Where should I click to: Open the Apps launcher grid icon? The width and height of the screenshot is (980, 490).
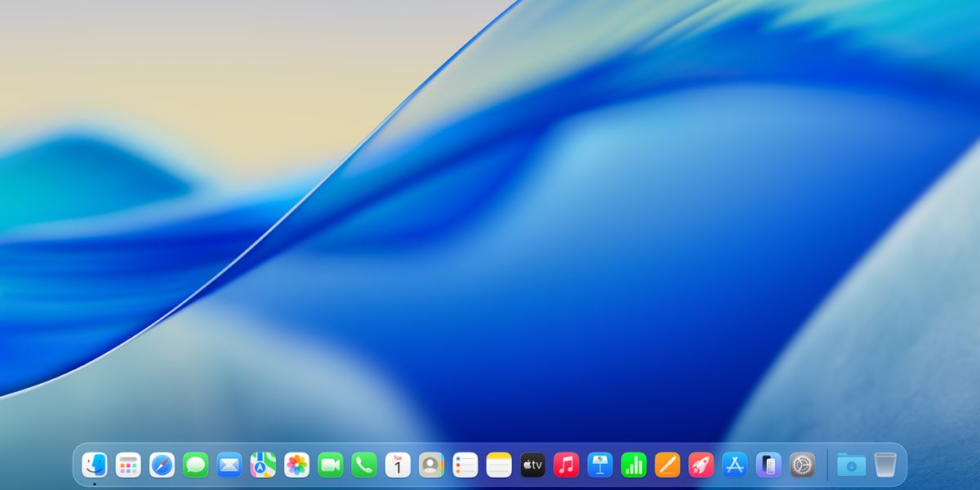128,465
